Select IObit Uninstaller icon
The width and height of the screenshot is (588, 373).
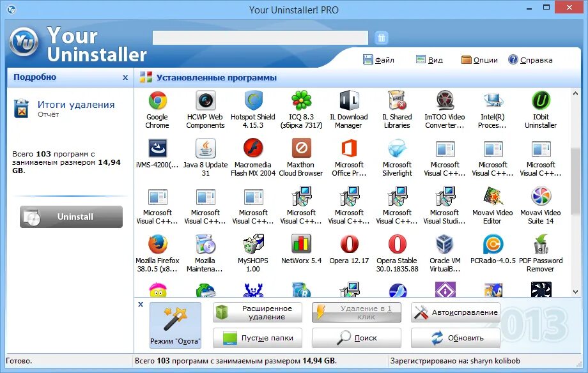click(541, 100)
